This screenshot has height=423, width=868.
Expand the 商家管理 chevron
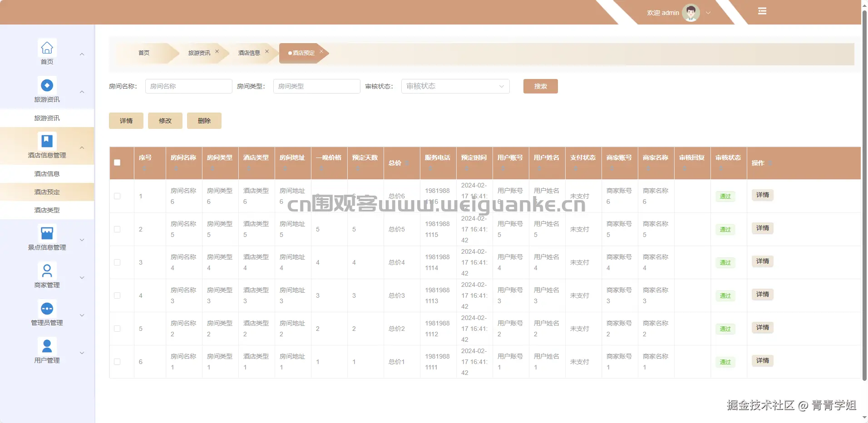[82, 278]
